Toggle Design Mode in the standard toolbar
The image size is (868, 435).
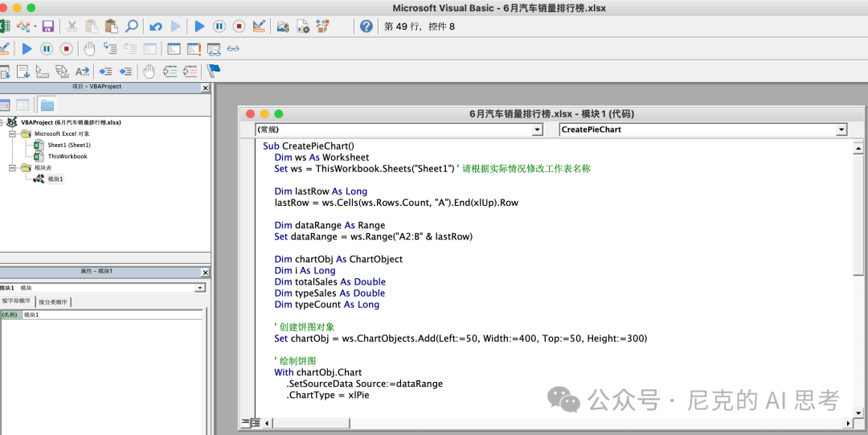(x=259, y=26)
